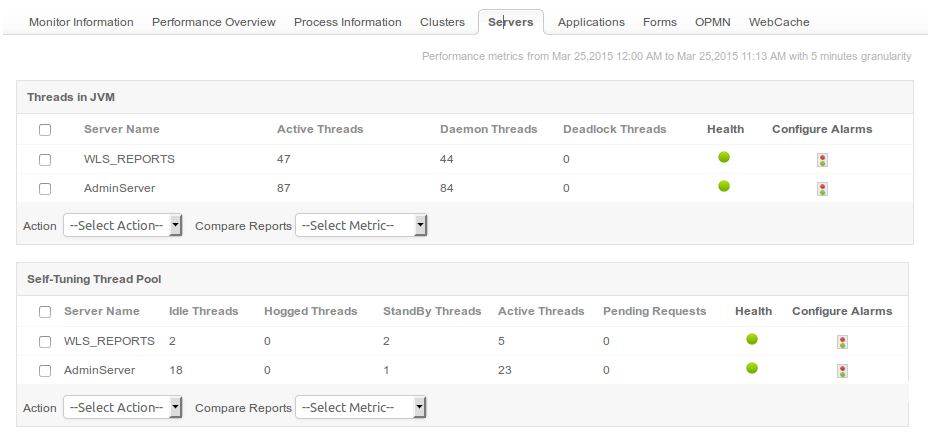Click WLS_REPORTS name in Self-Tuning Thread Pool table

click(x=109, y=341)
